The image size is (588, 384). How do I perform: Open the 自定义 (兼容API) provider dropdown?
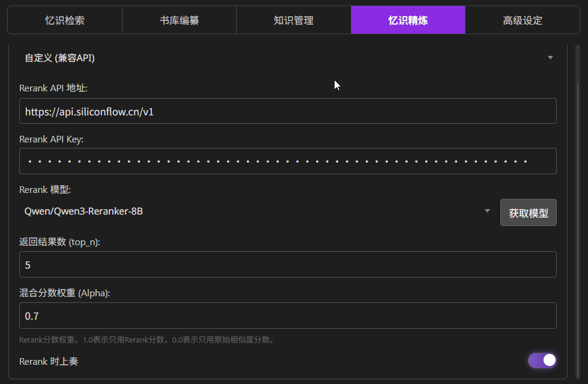point(282,58)
